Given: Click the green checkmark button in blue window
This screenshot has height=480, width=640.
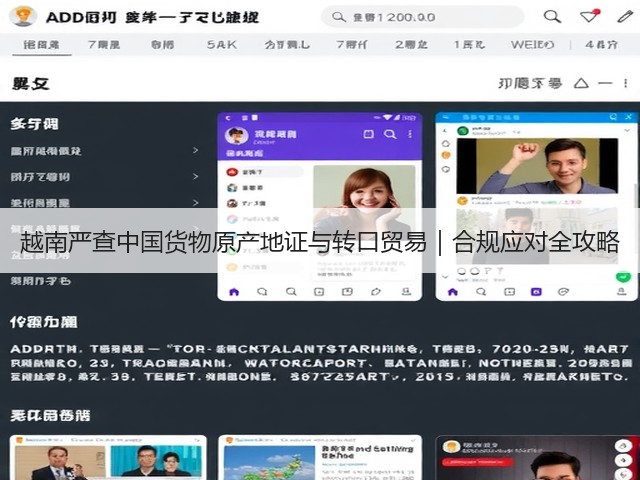Looking at the screenshot, I should click(623, 277).
